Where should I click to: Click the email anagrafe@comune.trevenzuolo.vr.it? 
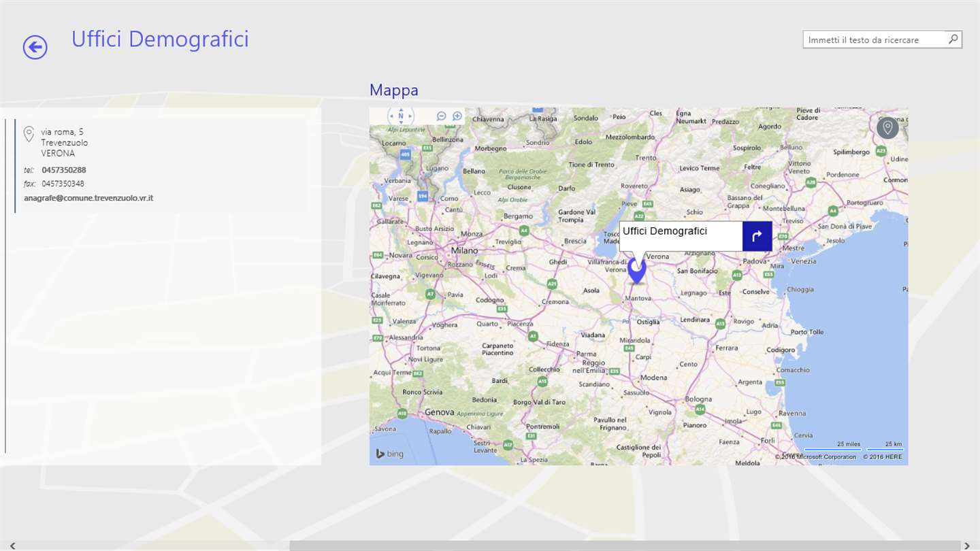point(88,198)
